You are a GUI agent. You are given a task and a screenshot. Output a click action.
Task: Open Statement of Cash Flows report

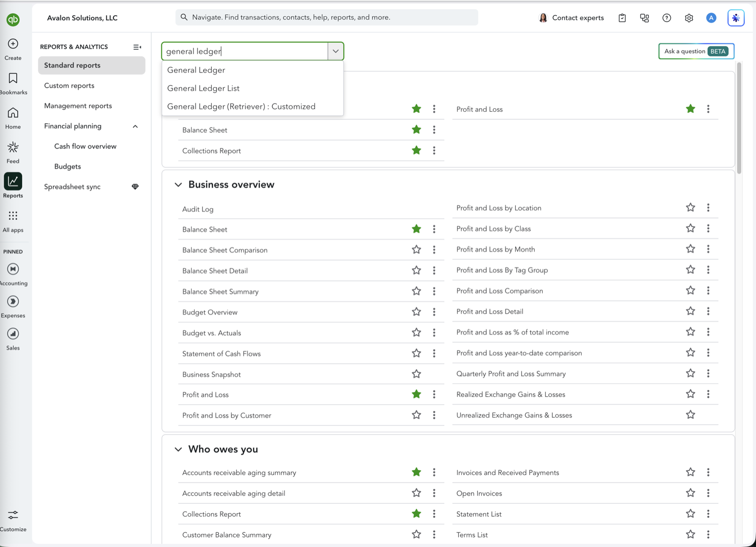click(221, 354)
